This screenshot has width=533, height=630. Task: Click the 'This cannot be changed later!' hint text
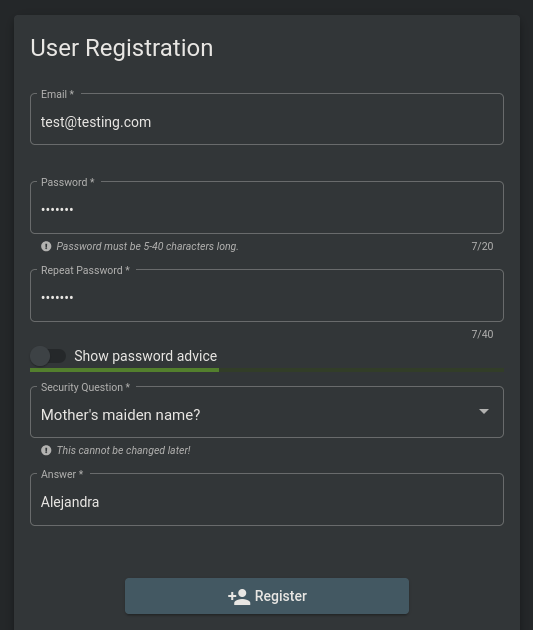[x=123, y=450]
